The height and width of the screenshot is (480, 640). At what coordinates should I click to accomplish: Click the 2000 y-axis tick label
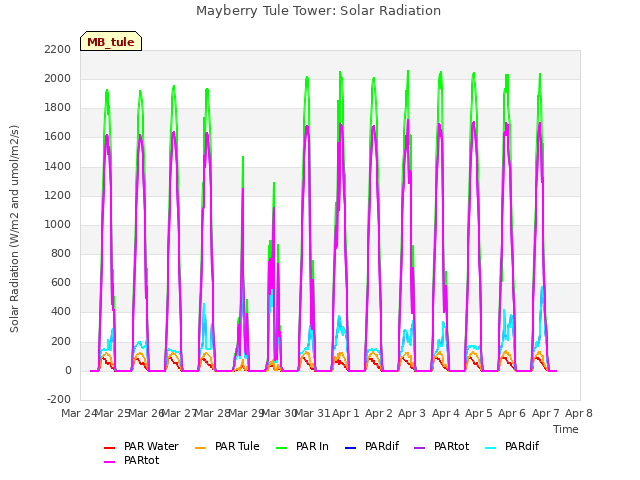[58, 78]
